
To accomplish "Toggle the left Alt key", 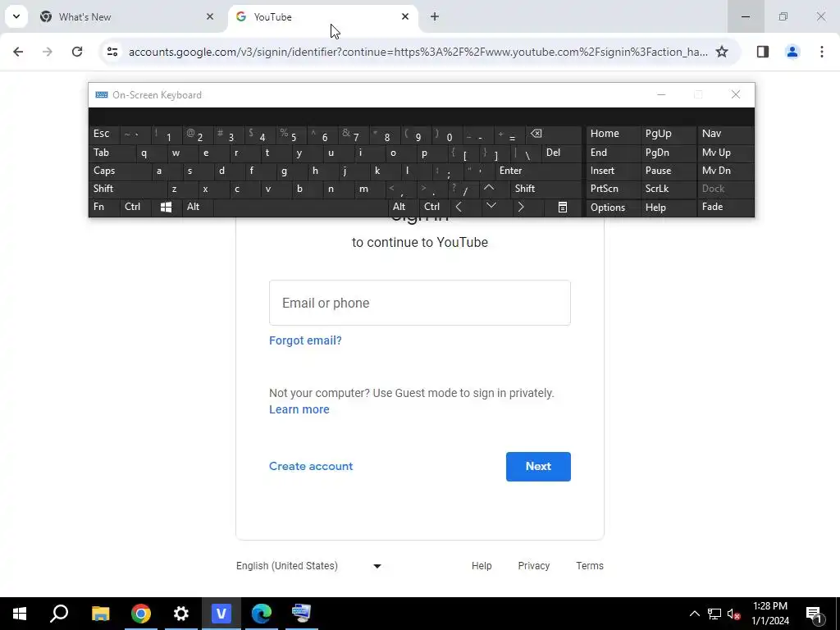I will (197, 207).
